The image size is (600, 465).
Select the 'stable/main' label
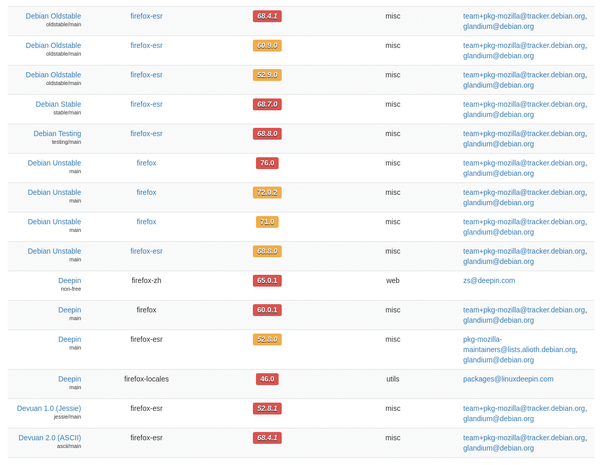67,113
